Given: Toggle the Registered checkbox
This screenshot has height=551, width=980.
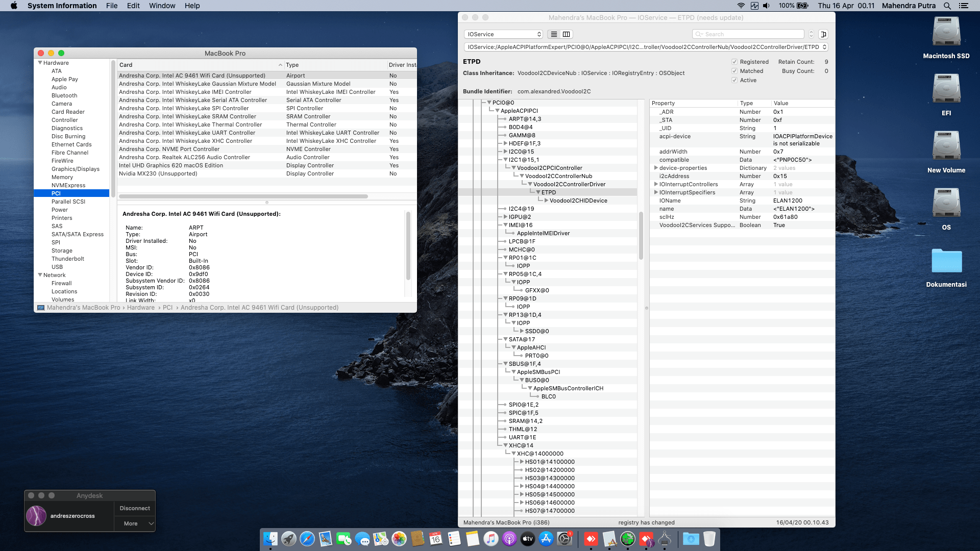Looking at the screenshot, I should 734,62.
